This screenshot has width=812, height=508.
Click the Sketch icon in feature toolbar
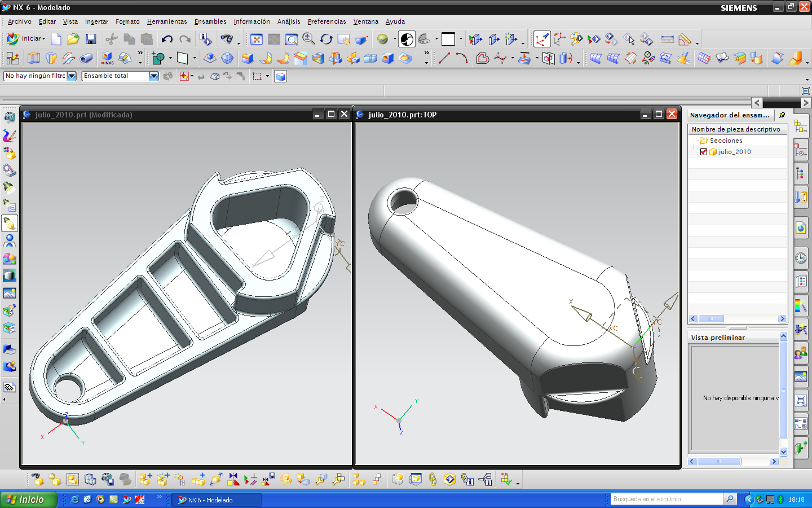point(12,58)
